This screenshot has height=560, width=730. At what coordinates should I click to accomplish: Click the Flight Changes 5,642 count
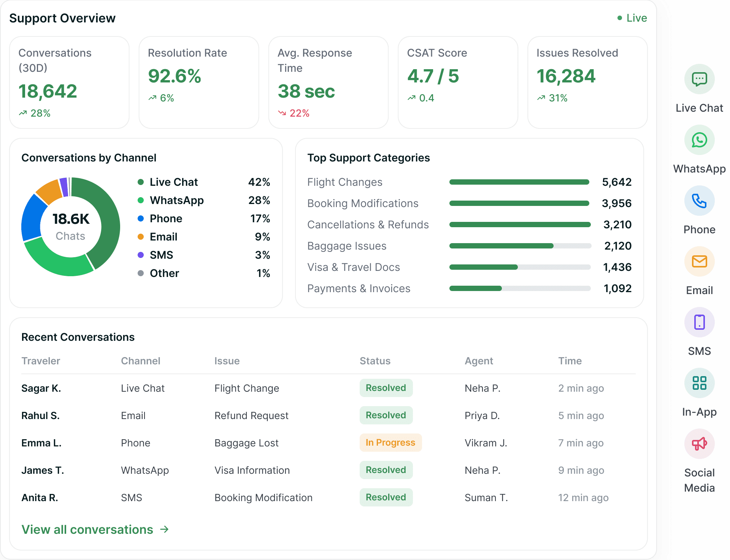click(x=617, y=182)
